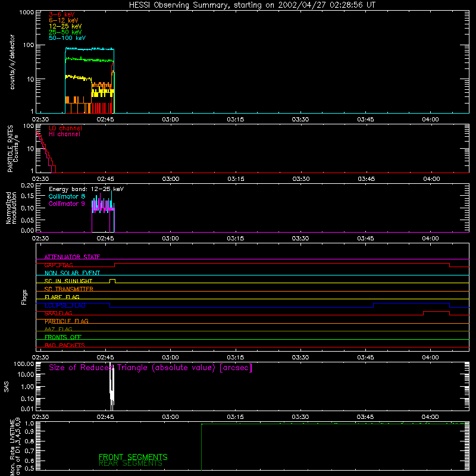
Task: Click the blue ECLIPSE_FLAG raised segment near 03:50
Action: [411, 303]
